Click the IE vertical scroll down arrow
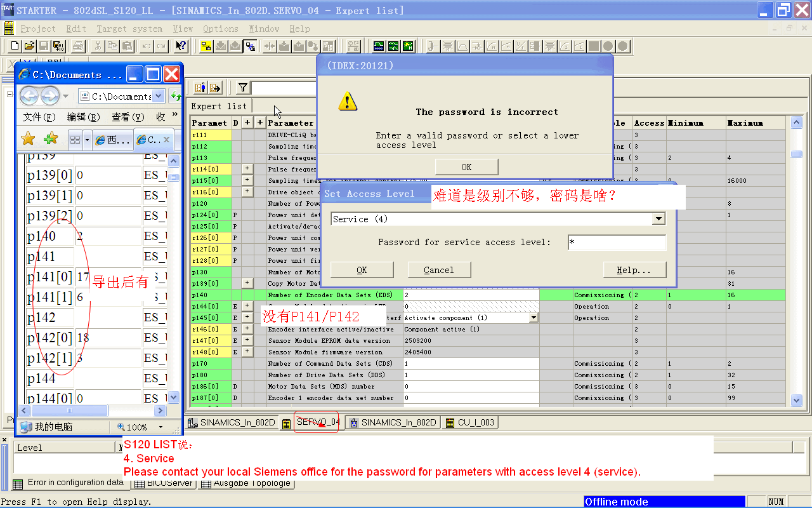The image size is (812, 508). pyautogui.click(x=173, y=396)
